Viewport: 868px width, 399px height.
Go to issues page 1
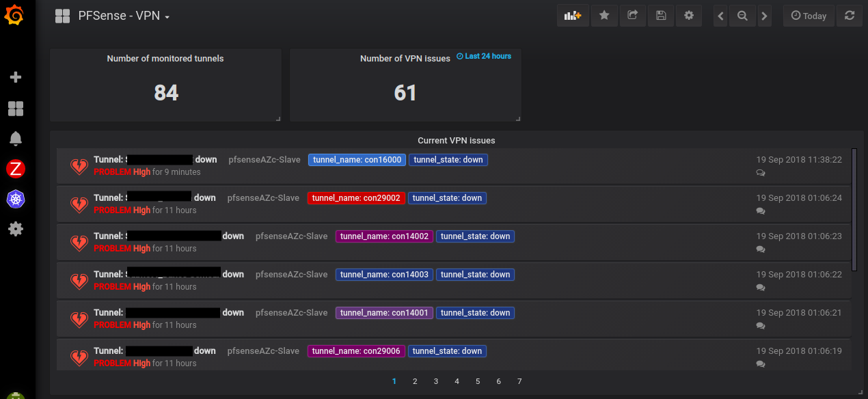coord(394,381)
